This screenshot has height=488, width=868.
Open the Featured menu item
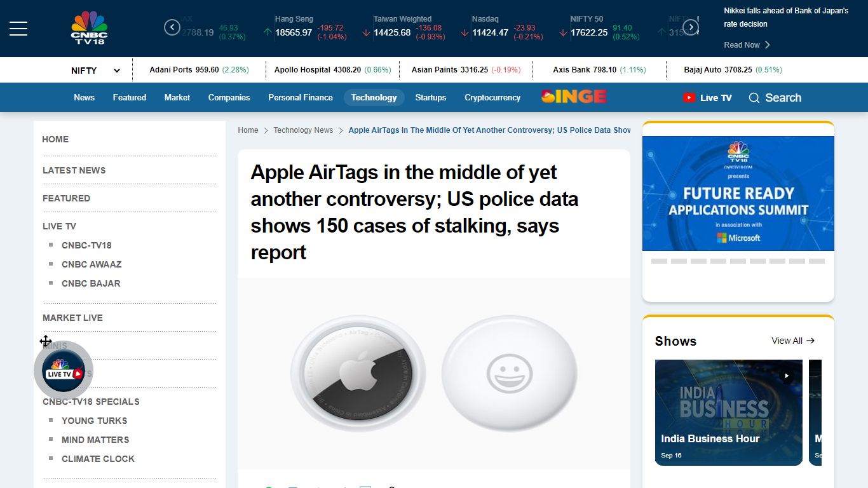pyautogui.click(x=130, y=97)
